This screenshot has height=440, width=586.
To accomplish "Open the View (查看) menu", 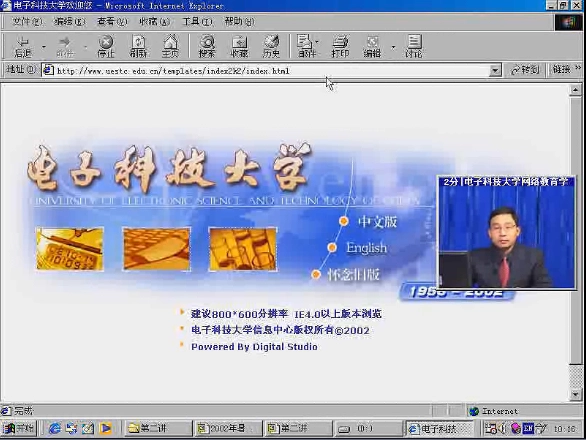I will [x=112, y=22].
